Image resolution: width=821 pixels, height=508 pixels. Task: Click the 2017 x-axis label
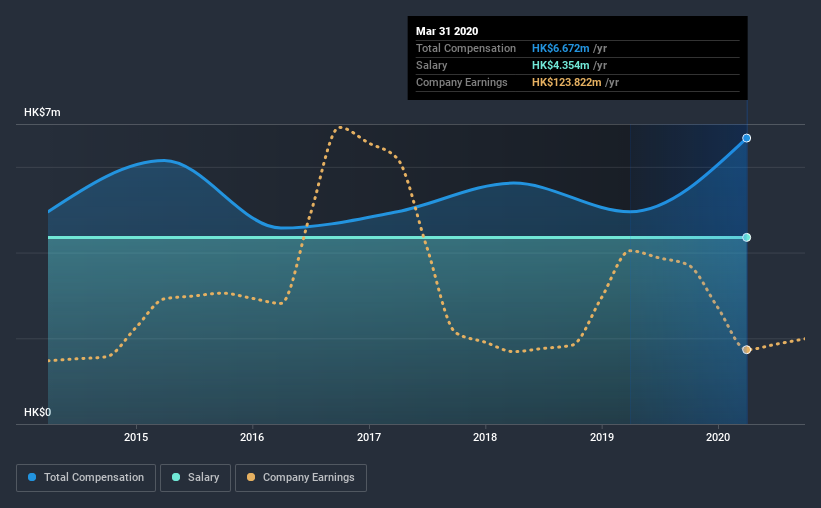pyautogui.click(x=369, y=437)
